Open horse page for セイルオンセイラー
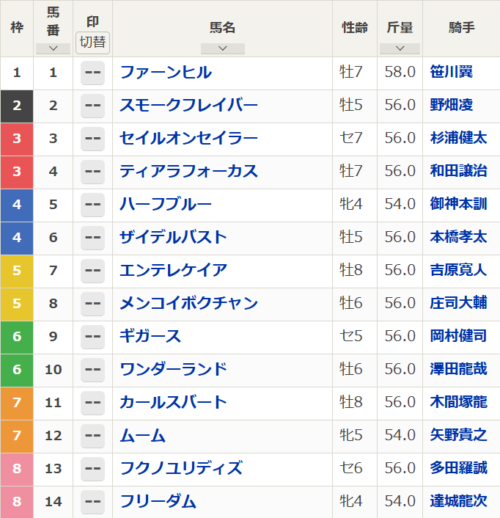This screenshot has height=518, width=500. coord(189,138)
